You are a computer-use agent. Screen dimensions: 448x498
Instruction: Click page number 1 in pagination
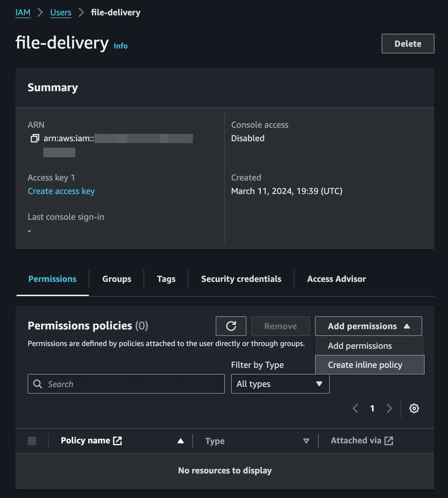[372, 408]
